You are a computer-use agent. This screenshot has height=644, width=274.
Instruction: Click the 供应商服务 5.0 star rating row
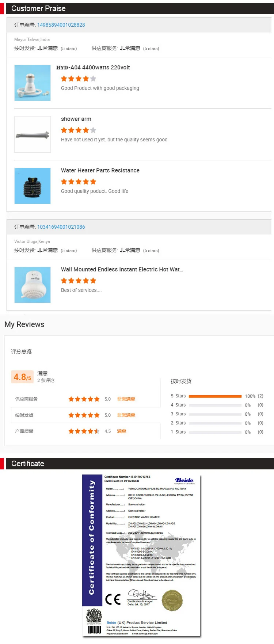click(x=84, y=399)
